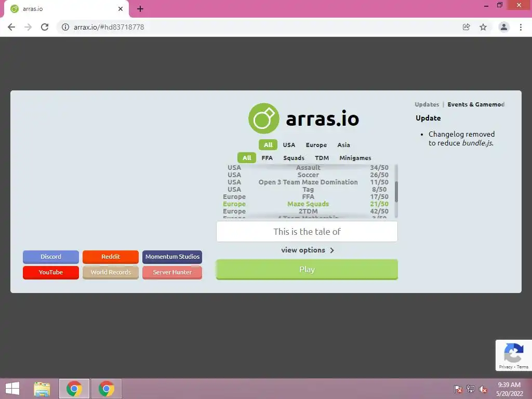Filter gamemodes by Minigames
Image resolution: width=532 pixels, height=399 pixels.
click(355, 158)
